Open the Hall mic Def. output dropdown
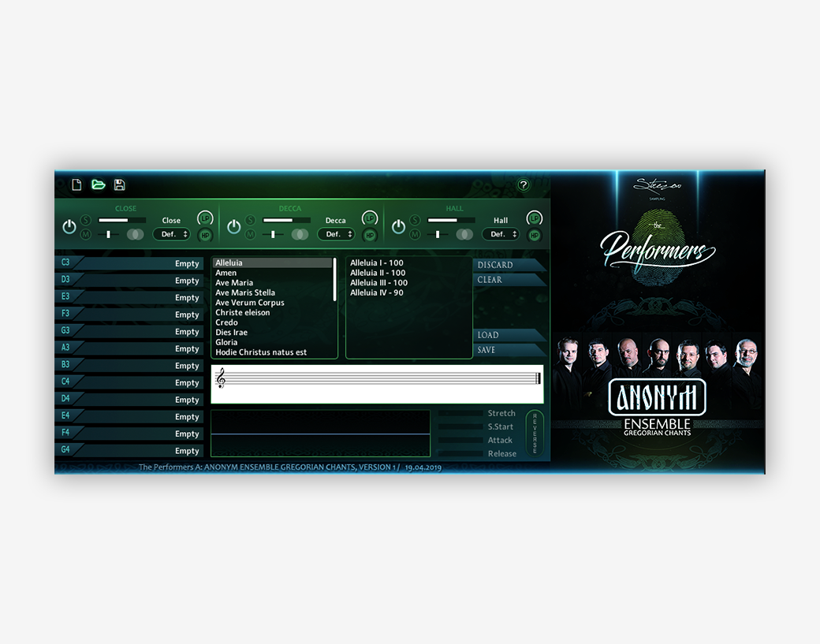The width and height of the screenshot is (820, 644). coord(501,234)
